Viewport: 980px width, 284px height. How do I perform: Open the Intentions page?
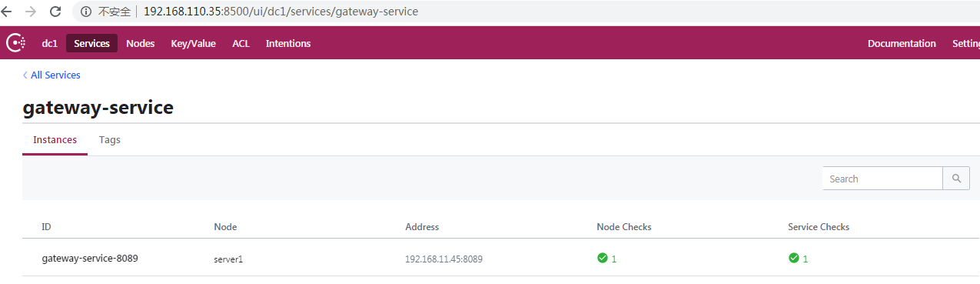click(x=288, y=43)
